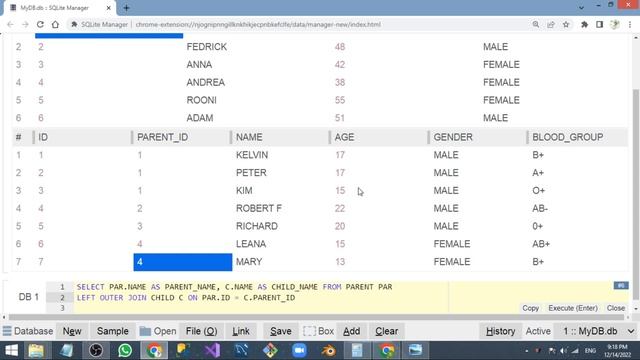Click Close in the query box
The width and height of the screenshot is (640, 360).
tap(616, 308)
